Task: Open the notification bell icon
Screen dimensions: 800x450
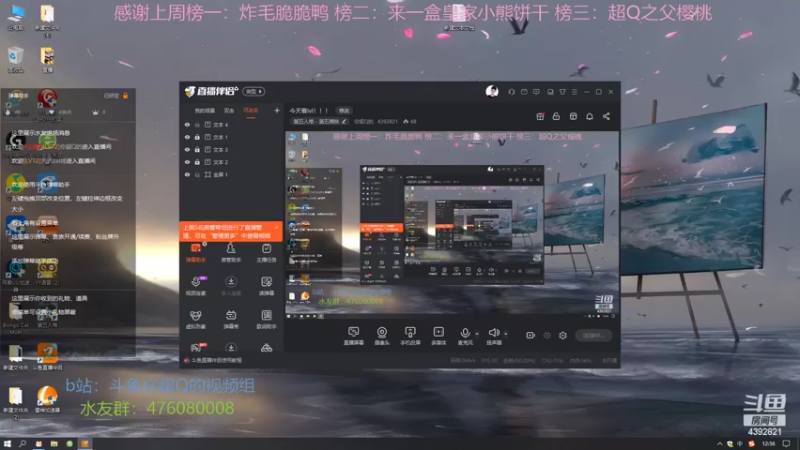Action: click(589, 116)
